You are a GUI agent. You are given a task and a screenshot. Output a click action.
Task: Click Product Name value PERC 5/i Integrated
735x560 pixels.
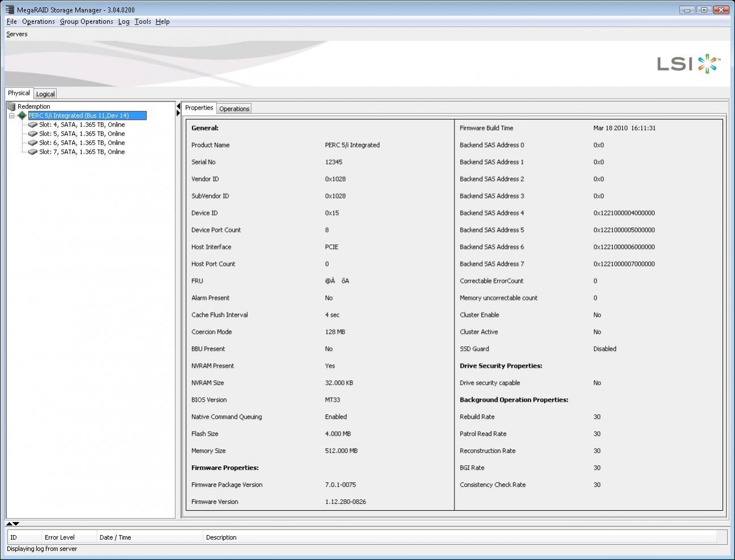[352, 145]
